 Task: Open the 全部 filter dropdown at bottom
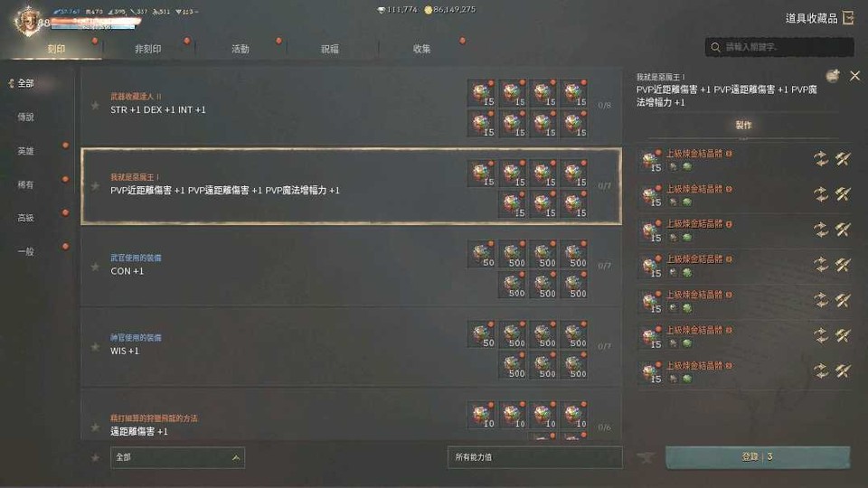178,457
